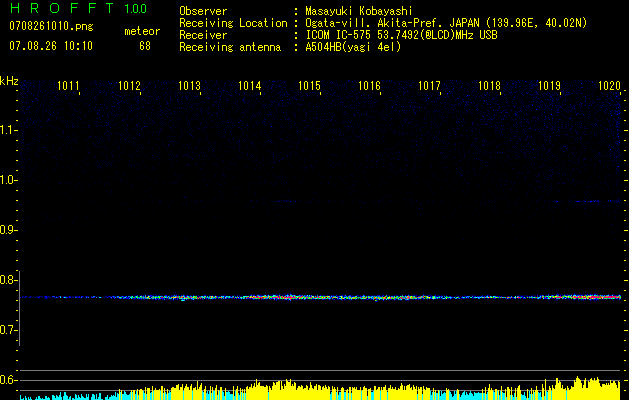The width and height of the screenshot is (629, 400).
Task: Click the 1017 time axis marker
Action: [429, 85]
